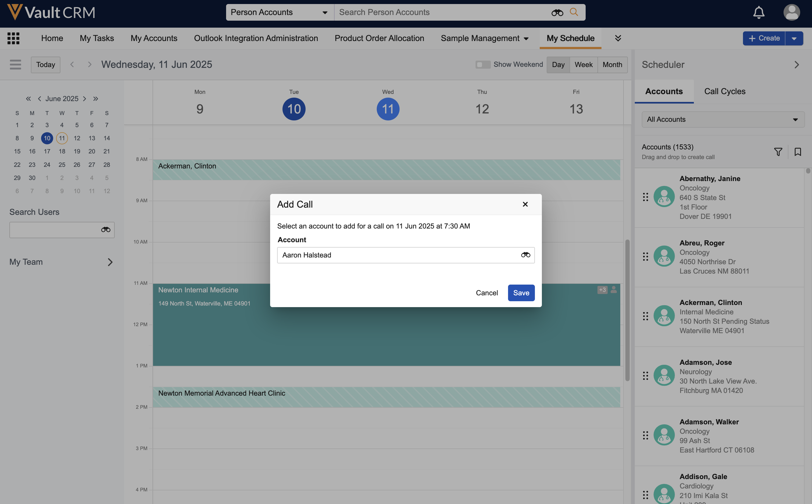Switch calendar to Month view
The image size is (812, 504).
612,65
